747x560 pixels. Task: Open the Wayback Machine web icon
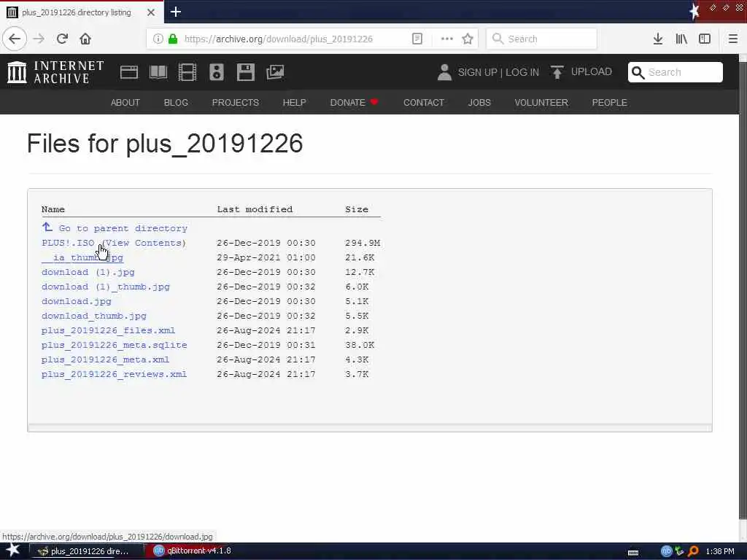(x=128, y=72)
